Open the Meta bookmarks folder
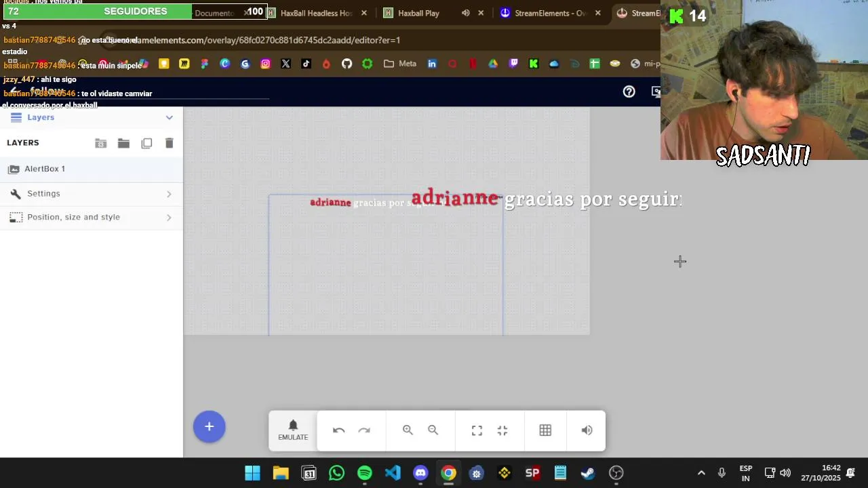Screen dimensions: 868x488 point(399,64)
